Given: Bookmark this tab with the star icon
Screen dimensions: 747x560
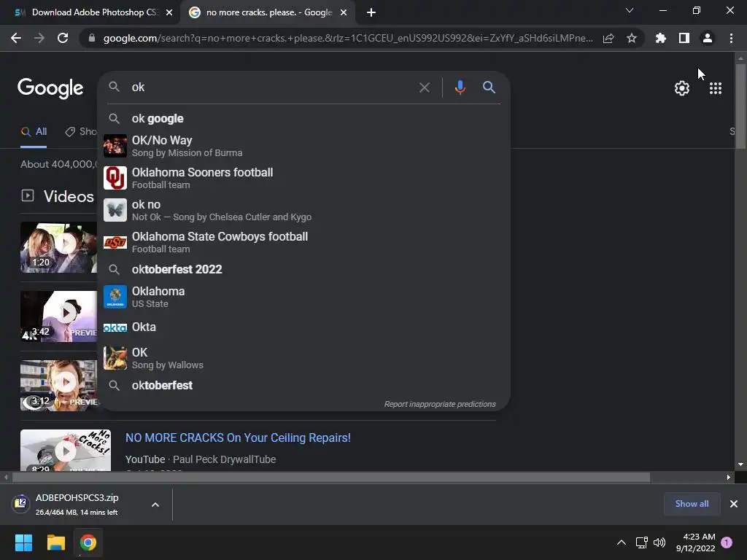Looking at the screenshot, I should [632, 38].
